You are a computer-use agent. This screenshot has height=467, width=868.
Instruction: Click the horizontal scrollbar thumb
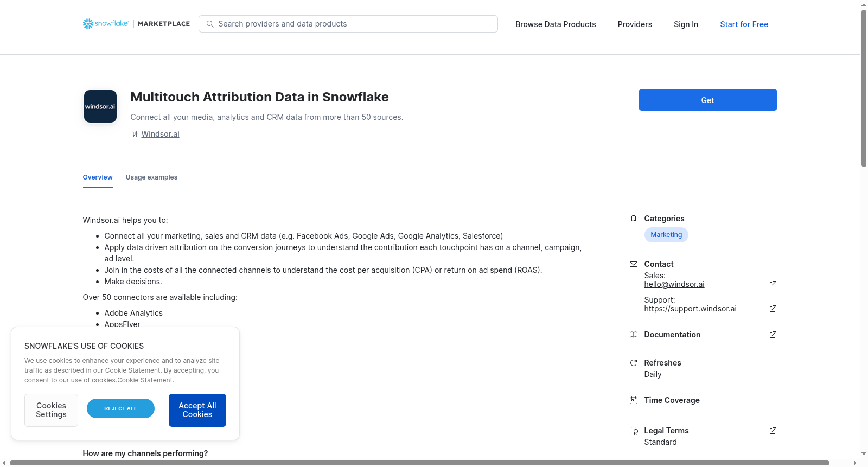[x=419, y=463]
